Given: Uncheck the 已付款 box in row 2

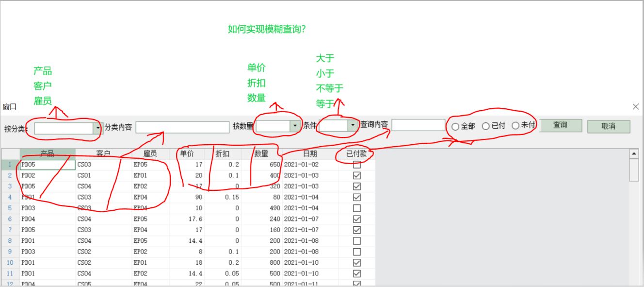Looking at the screenshot, I should pyautogui.click(x=357, y=175).
